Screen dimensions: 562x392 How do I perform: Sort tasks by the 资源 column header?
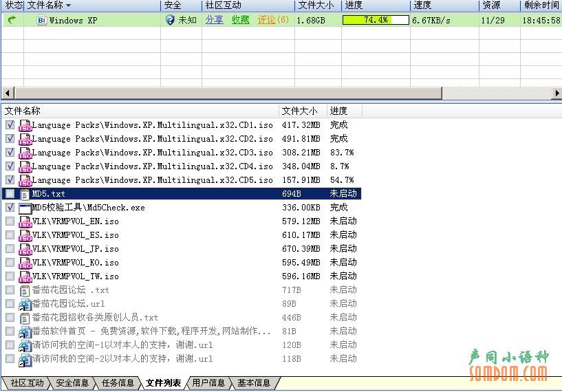pos(499,6)
